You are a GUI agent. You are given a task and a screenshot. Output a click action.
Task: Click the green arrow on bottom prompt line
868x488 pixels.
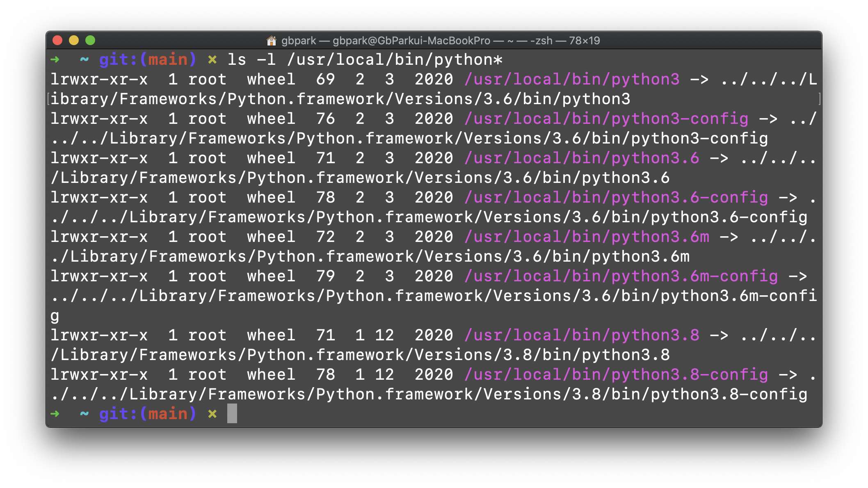pos(55,414)
